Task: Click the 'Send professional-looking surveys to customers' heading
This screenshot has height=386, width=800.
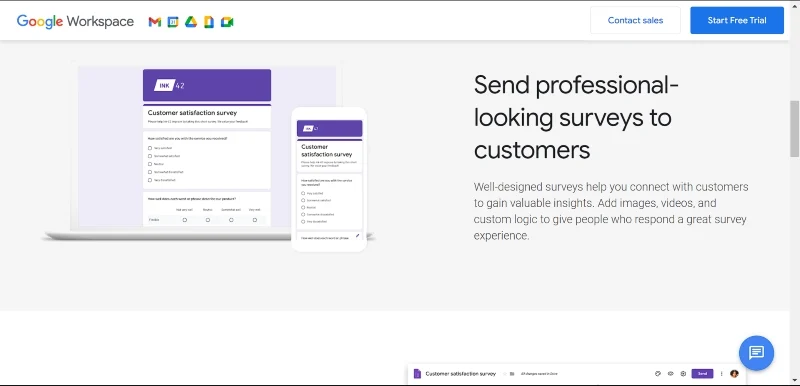Action: [x=576, y=117]
